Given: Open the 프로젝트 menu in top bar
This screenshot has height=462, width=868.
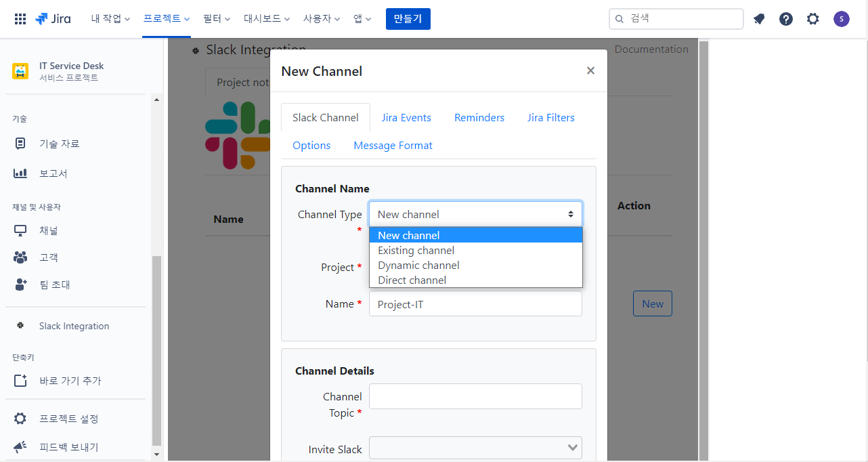Looking at the screenshot, I should point(166,19).
